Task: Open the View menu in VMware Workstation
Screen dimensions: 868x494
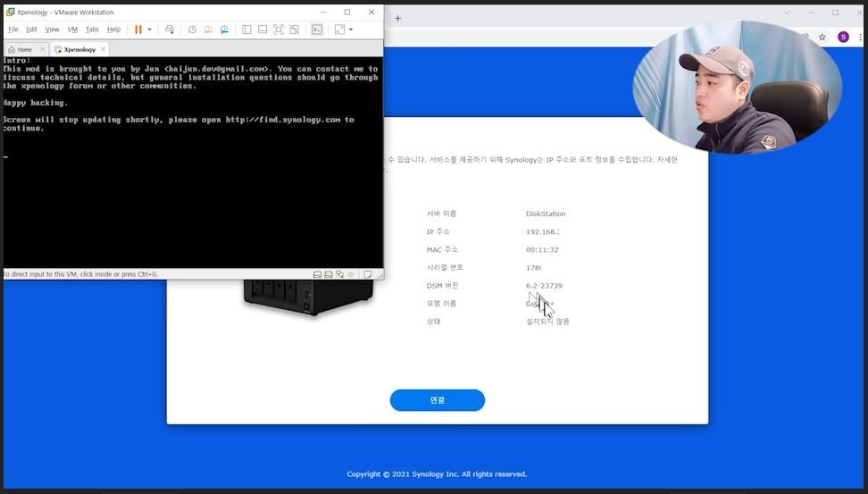Action: click(x=52, y=29)
